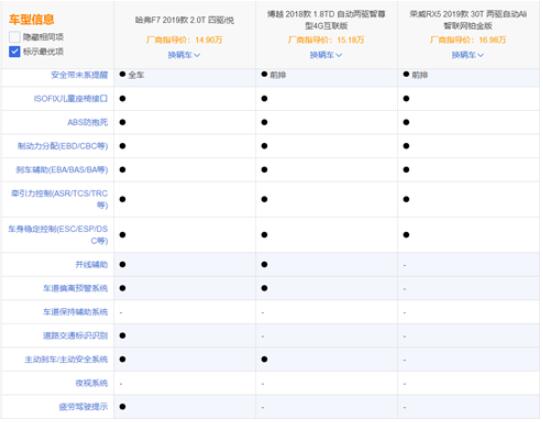The width and height of the screenshot is (543, 422).
Task: Open the 车道保持辅助系统 parameter link
Action: coord(75,312)
